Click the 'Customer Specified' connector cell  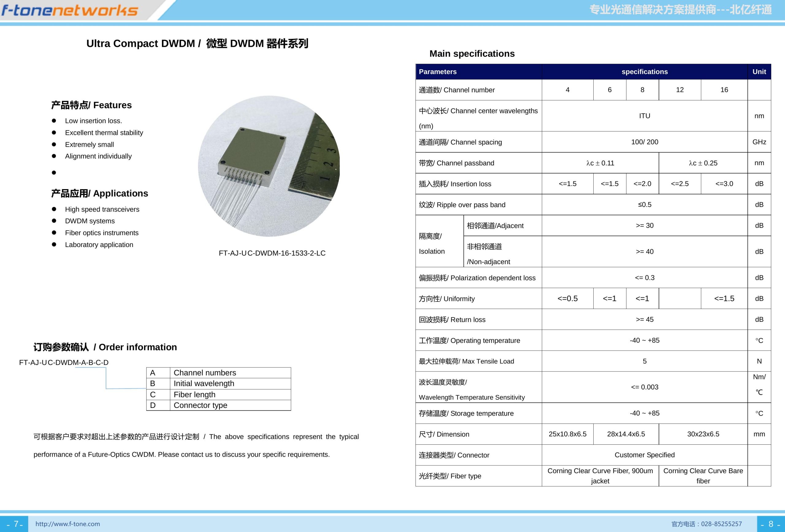click(645, 455)
